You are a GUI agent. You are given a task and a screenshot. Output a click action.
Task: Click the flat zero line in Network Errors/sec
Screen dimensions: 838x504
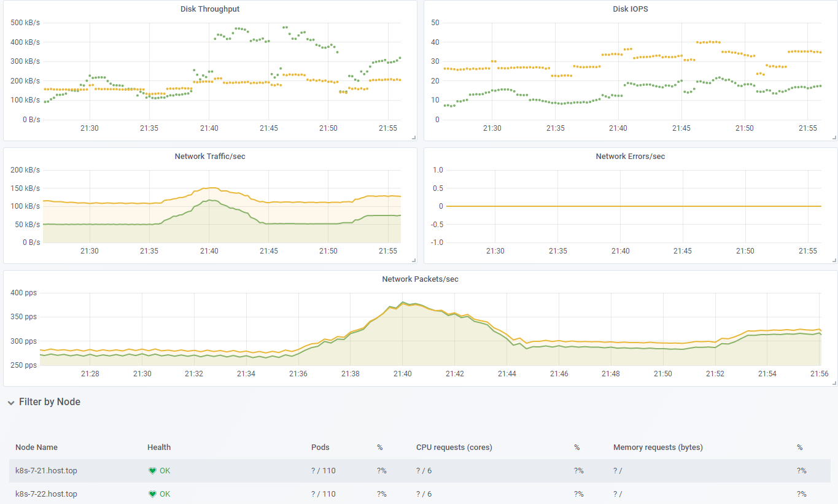pos(634,206)
